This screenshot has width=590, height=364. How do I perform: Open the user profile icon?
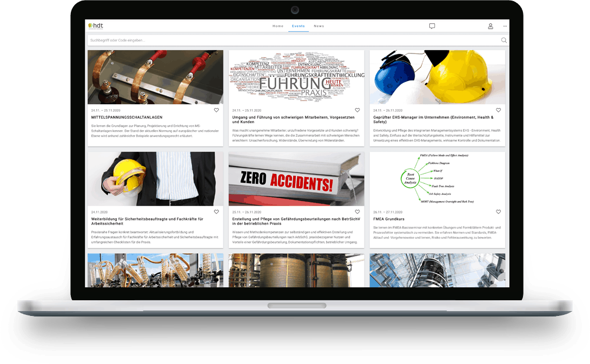(490, 26)
